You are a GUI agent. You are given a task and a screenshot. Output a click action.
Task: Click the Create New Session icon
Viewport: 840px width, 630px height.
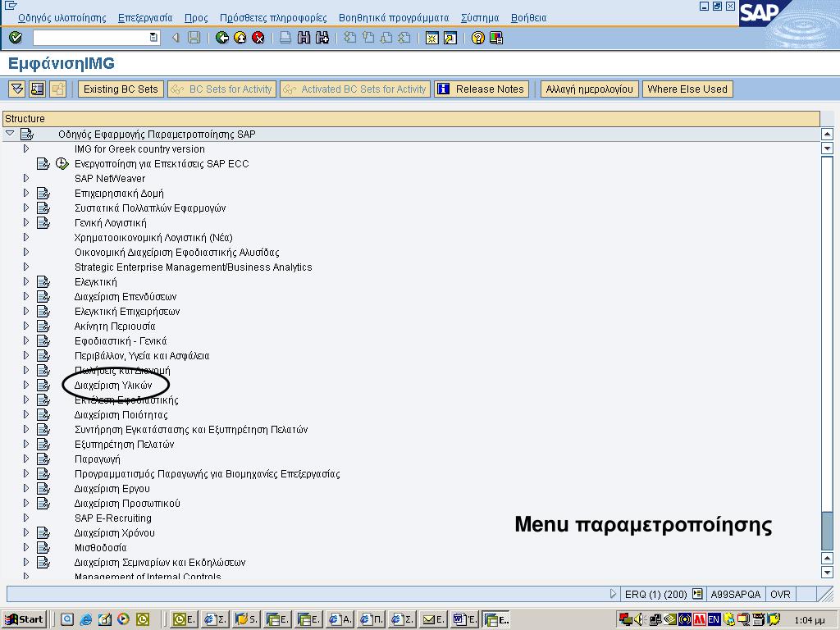click(x=431, y=38)
